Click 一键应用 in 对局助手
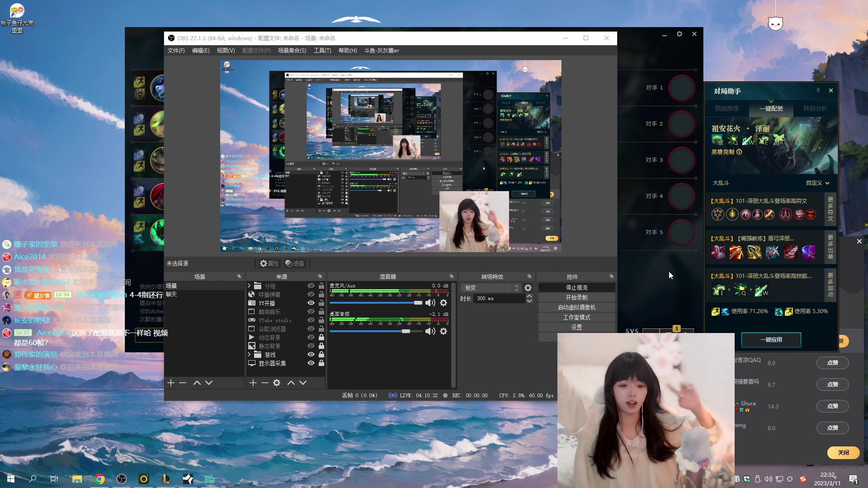The height and width of the screenshot is (488, 868). coord(771,340)
